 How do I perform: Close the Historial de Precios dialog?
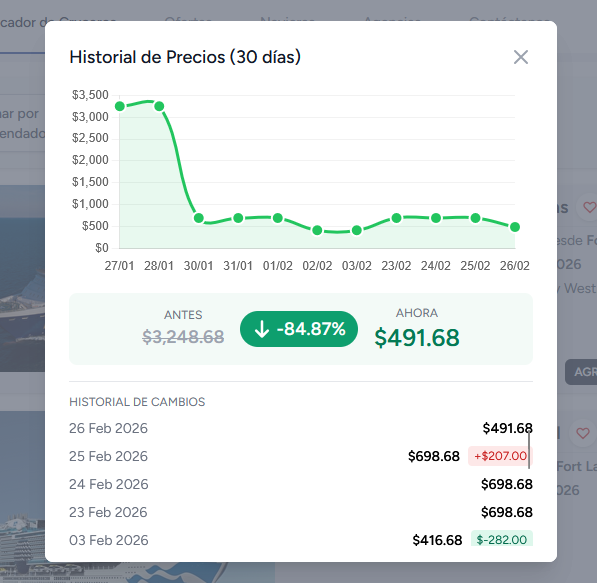tap(520, 58)
